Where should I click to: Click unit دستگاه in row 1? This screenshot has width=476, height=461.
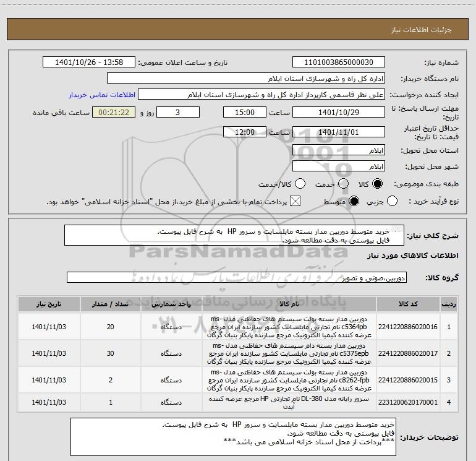click(x=171, y=327)
